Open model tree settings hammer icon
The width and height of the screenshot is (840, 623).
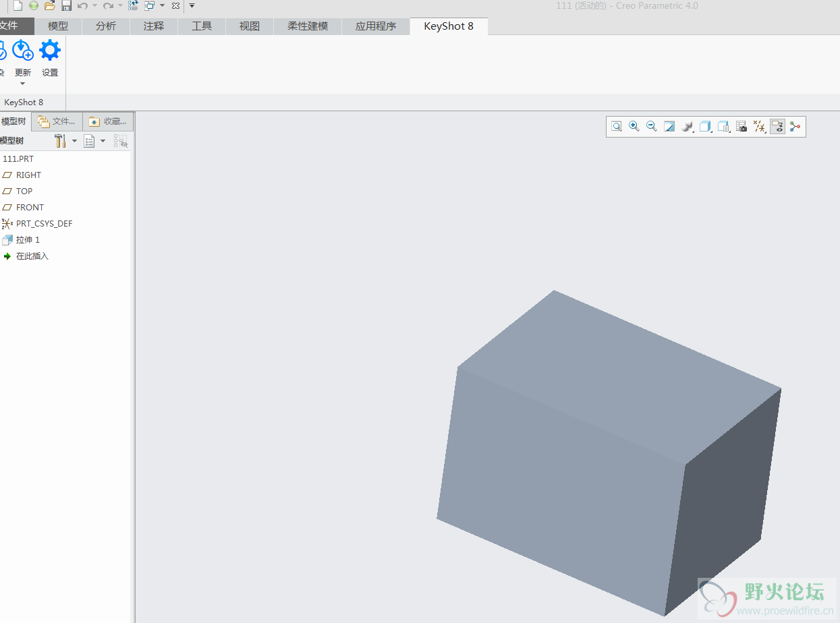coord(60,141)
